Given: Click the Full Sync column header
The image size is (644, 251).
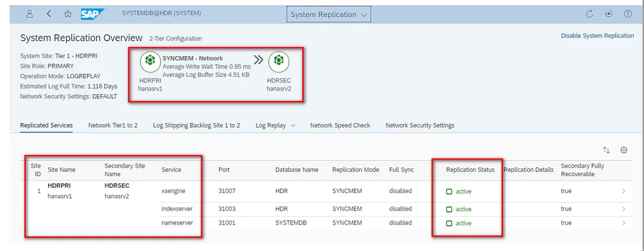Looking at the screenshot, I should tap(401, 170).
